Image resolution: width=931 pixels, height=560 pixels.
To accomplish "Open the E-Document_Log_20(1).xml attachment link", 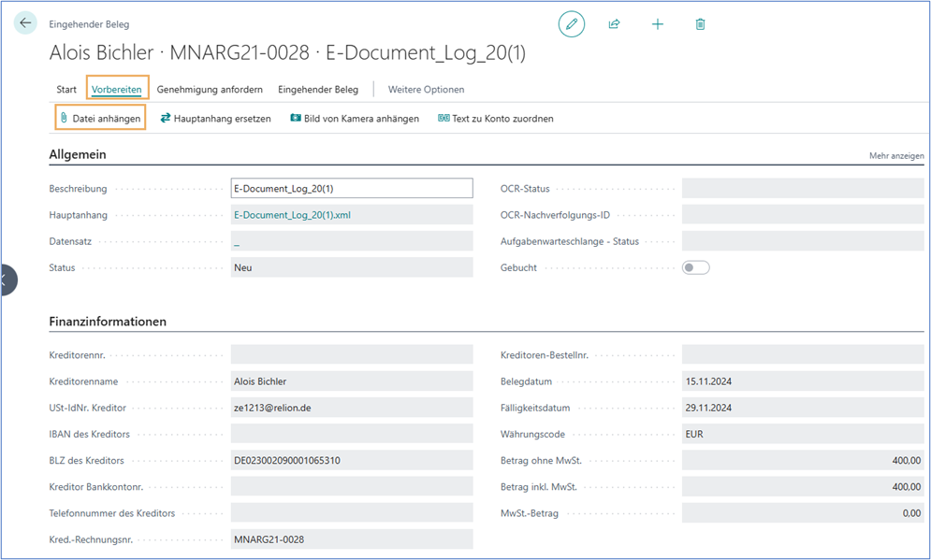I will click(292, 215).
